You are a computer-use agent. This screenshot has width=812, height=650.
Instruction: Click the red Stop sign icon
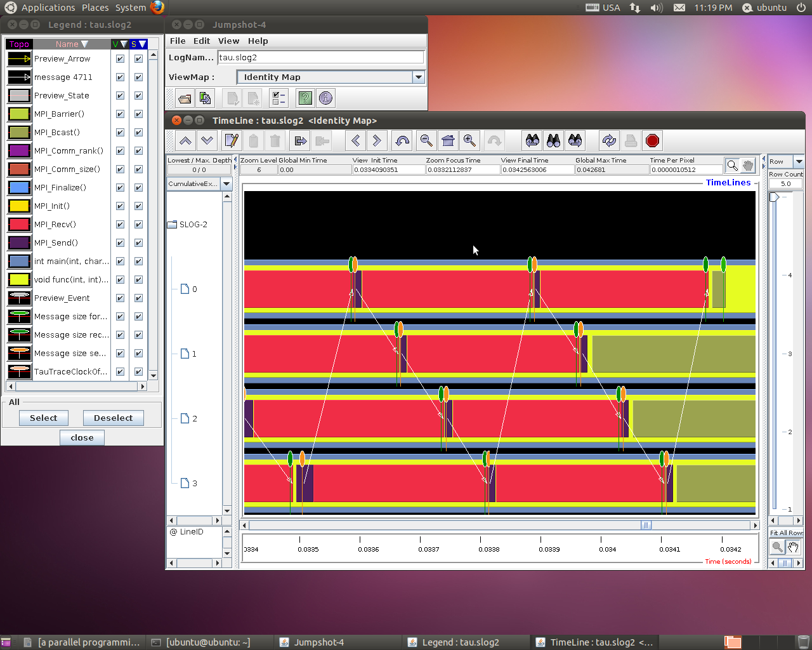click(652, 141)
